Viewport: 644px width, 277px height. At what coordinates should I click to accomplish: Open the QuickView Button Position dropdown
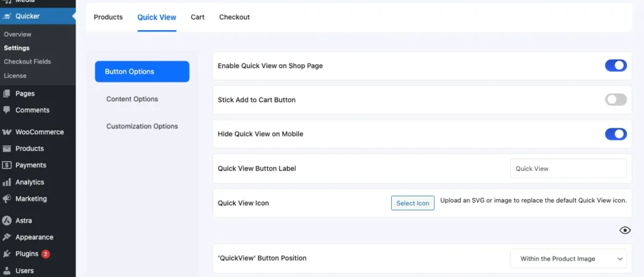[x=568, y=259]
